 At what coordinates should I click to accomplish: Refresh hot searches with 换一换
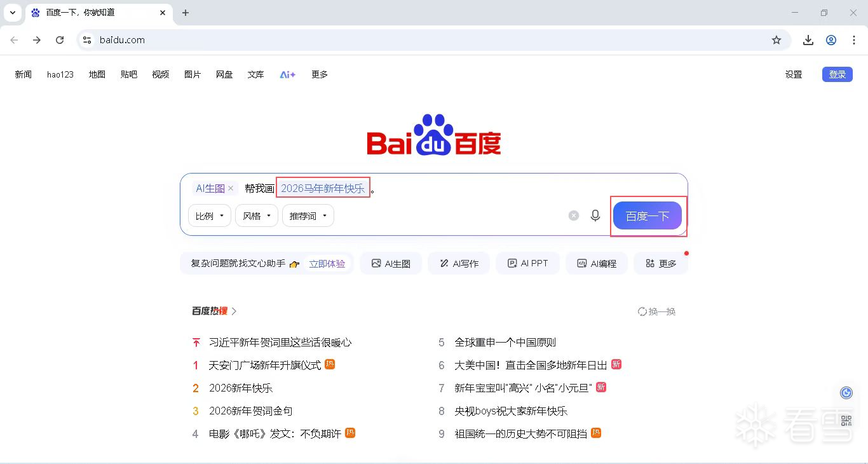click(657, 311)
